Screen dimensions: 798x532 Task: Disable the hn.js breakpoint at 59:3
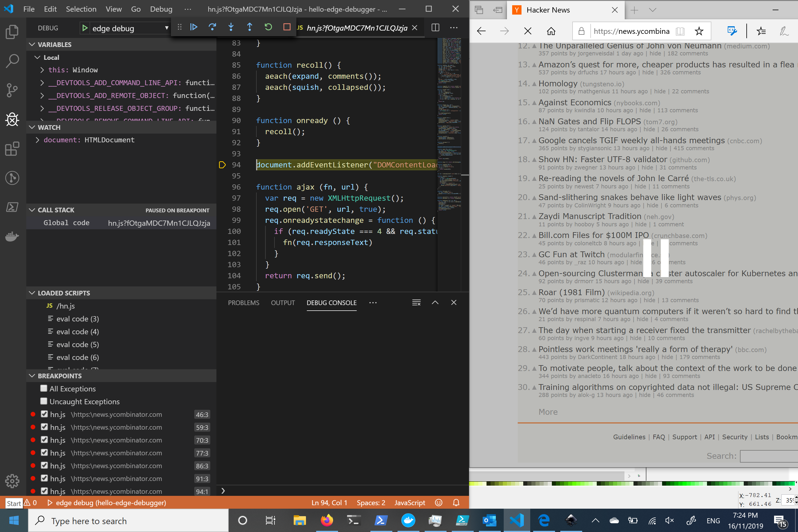(x=44, y=427)
